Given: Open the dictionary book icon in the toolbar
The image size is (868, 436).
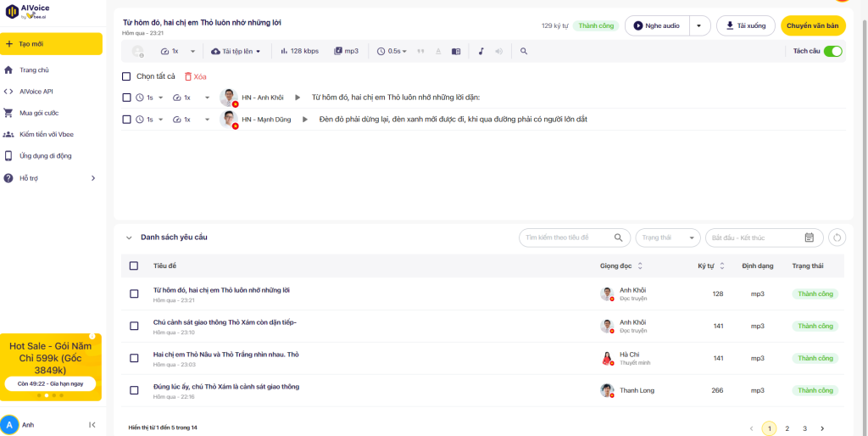Looking at the screenshot, I should tap(456, 51).
